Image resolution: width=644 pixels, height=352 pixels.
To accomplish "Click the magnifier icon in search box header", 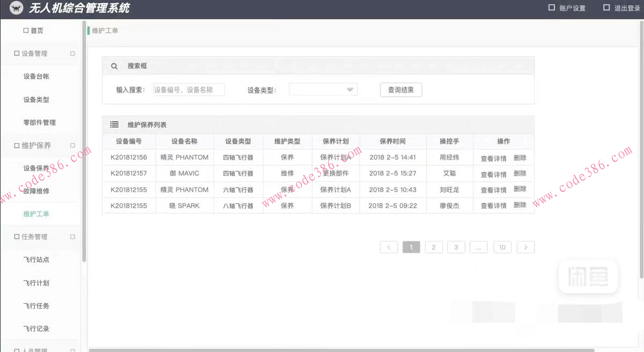I will [x=114, y=66].
